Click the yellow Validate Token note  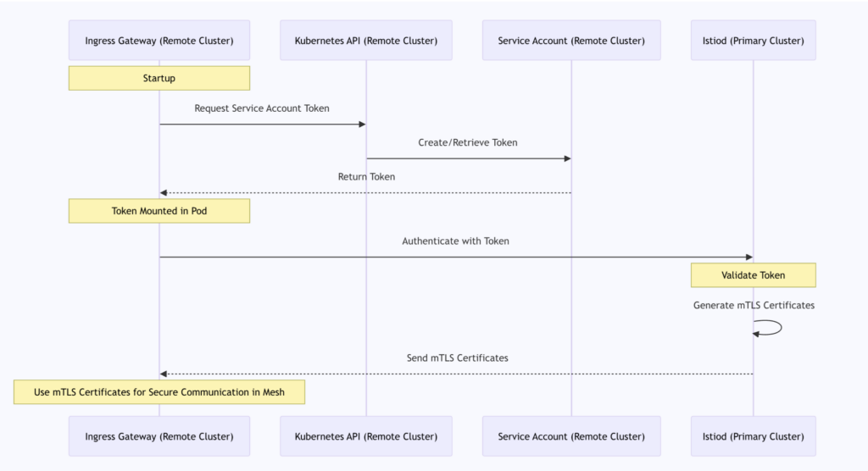[753, 275]
